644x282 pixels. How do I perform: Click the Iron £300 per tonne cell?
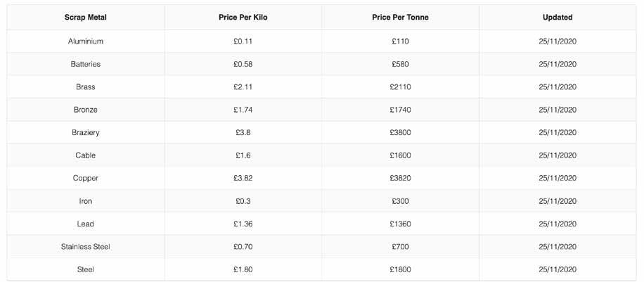(x=400, y=201)
